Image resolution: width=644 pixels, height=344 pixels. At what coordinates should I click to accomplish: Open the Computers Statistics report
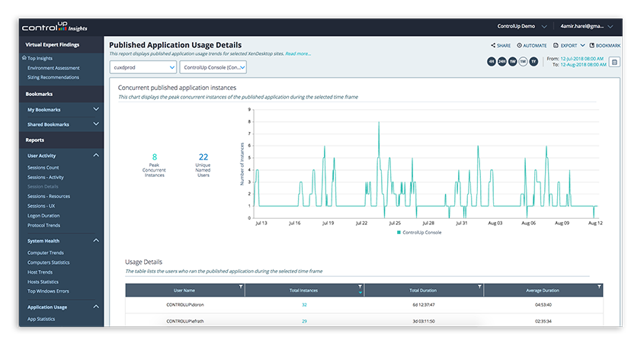point(49,262)
